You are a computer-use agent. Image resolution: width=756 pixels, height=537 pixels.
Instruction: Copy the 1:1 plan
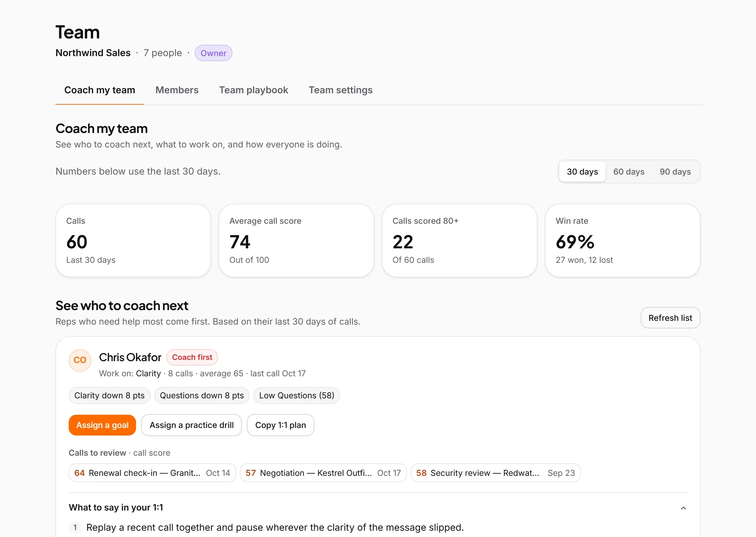point(281,425)
